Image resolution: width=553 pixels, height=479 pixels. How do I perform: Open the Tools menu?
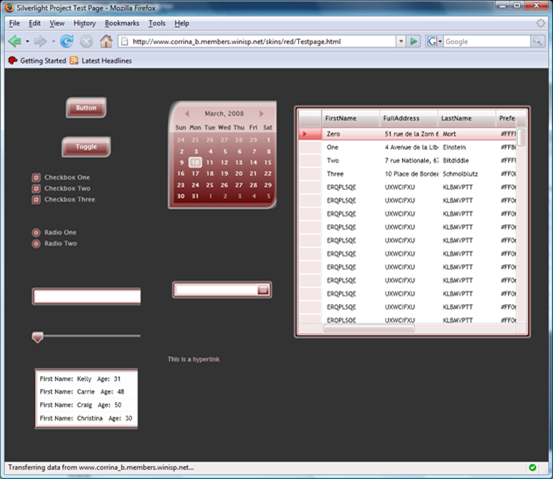tap(157, 23)
